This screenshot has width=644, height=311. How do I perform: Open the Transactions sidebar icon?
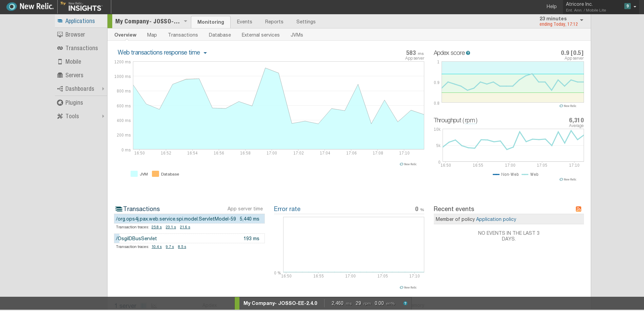(x=60, y=48)
